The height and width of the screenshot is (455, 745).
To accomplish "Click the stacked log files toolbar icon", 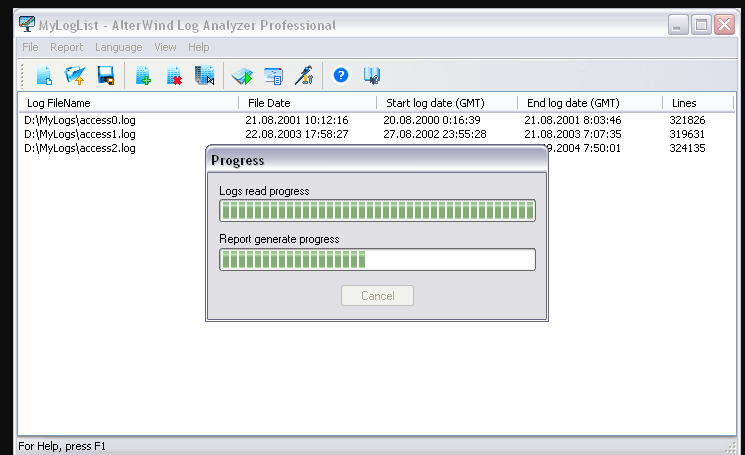I will [x=204, y=76].
